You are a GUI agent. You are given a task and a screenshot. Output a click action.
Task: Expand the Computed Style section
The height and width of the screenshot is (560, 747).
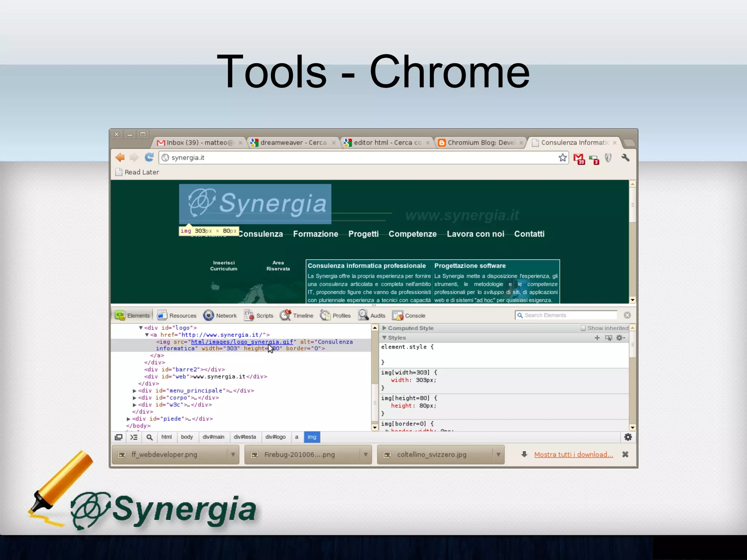pos(384,328)
